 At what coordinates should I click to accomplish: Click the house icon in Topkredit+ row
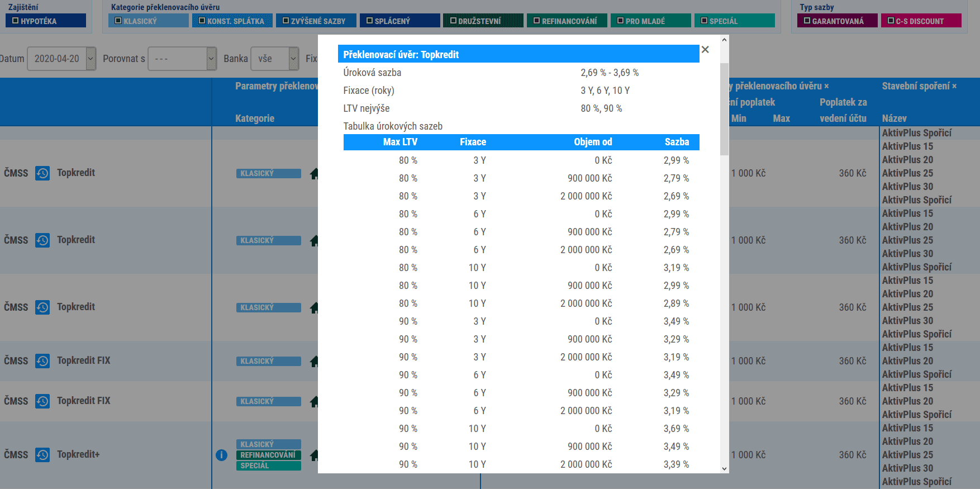click(314, 455)
